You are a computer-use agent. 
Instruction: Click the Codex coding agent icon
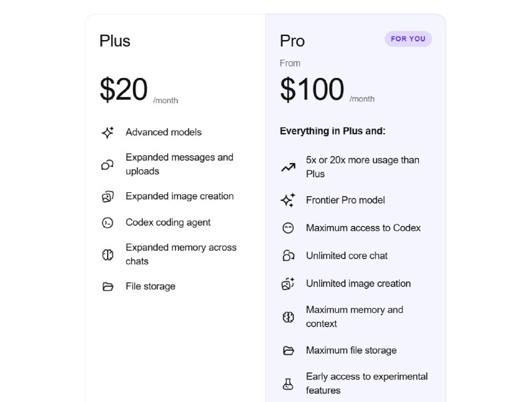108,222
